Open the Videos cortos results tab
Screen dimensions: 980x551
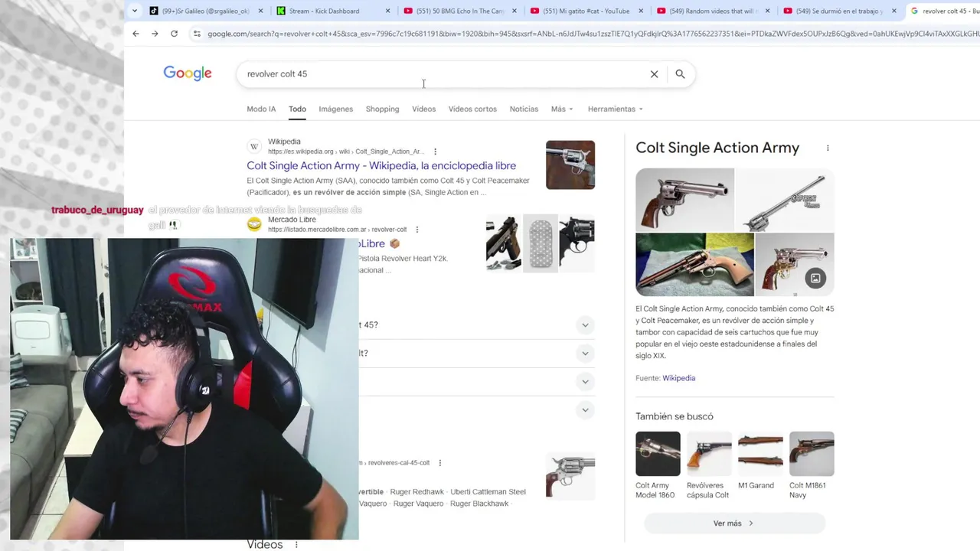pyautogui.click(x=472, y=109)
